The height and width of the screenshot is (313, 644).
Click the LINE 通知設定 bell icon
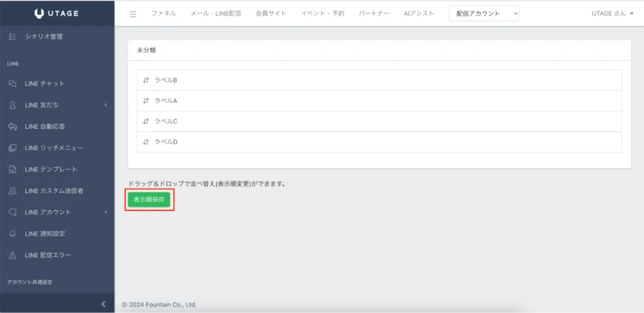(13, 234)
